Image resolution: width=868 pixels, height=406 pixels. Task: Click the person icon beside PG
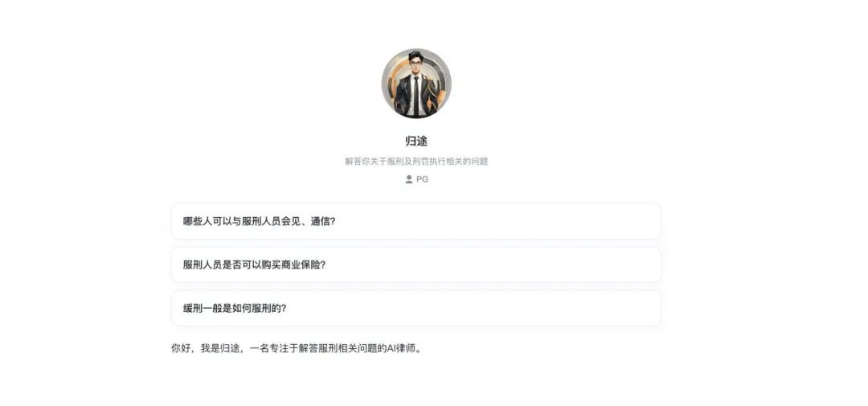coord(409,179)
